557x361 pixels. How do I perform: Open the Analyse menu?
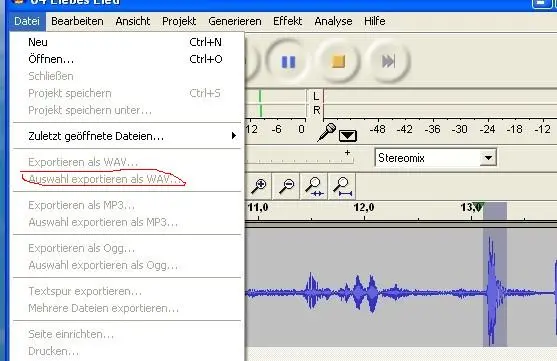tap(333, 21)
